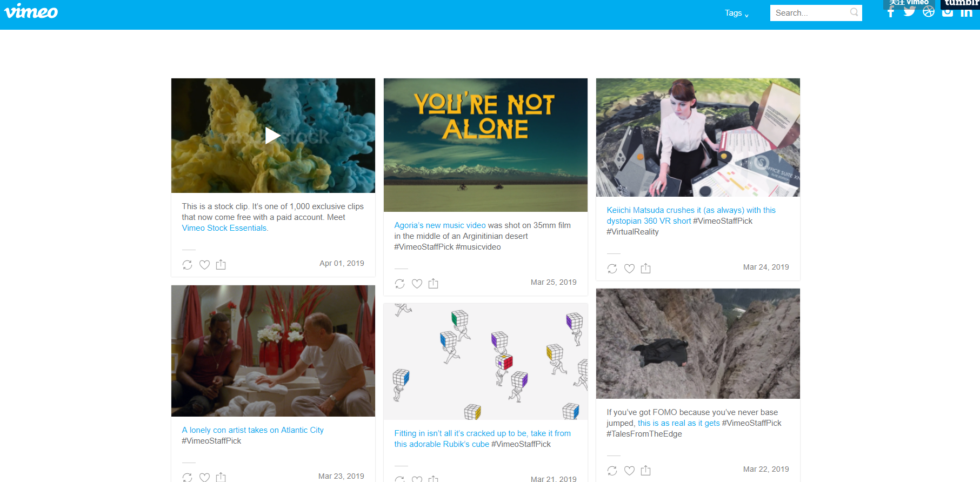Open the Tags dropdown menu
Screen dimensions: 980x482
(x=736, y=13)
